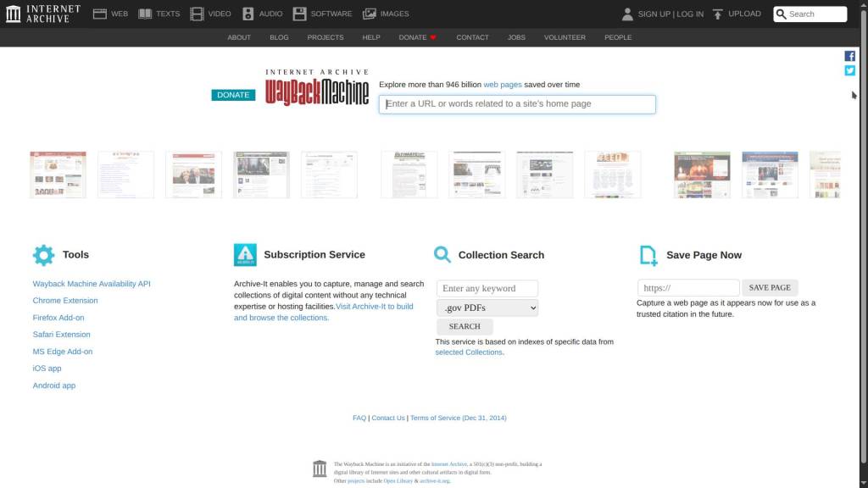Click the Archive-It subscription icon
This screenshot has height=488, width=868.
(245, 255)
